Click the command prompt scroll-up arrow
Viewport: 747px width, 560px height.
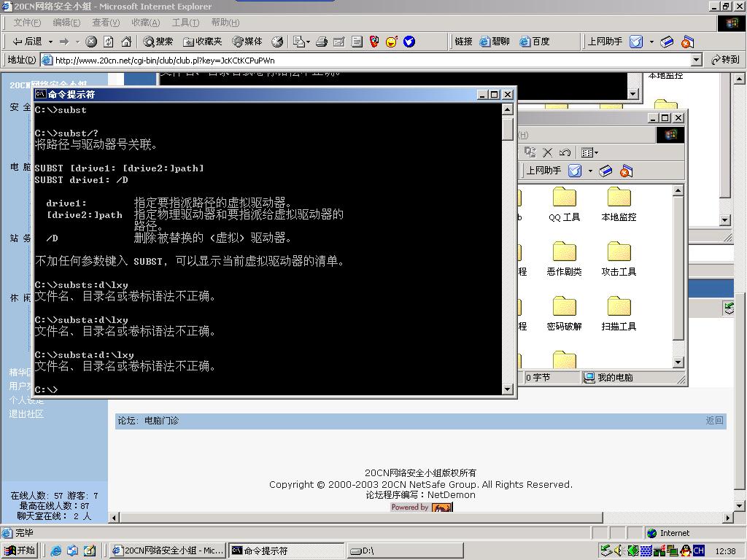508,109
